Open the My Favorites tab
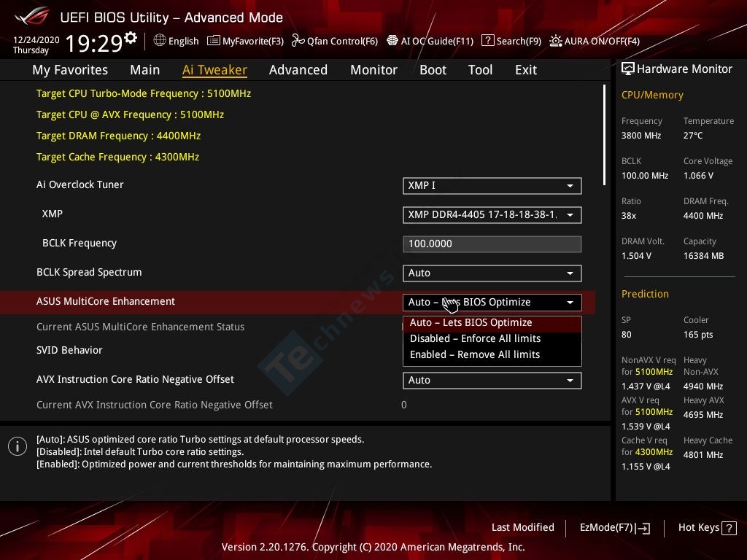The height and width of the screenshot is (560, 747). [x=70, y=70]
